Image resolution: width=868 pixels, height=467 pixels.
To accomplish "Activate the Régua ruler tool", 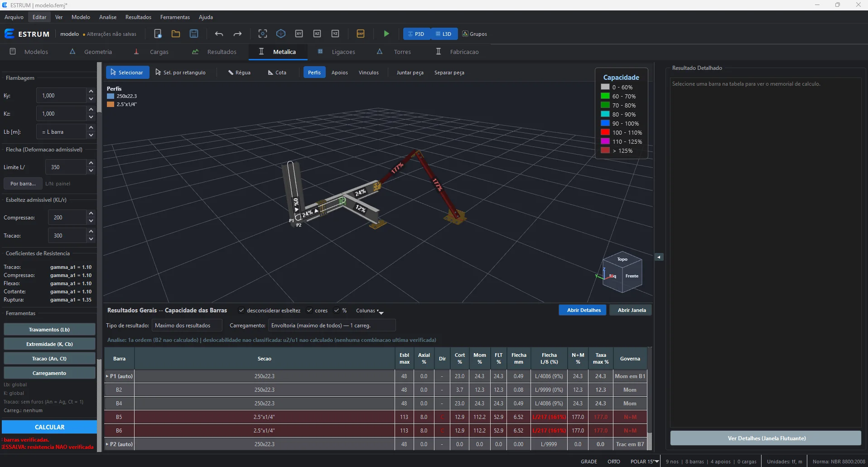I will pyautogui.click(x=239, y=73).
